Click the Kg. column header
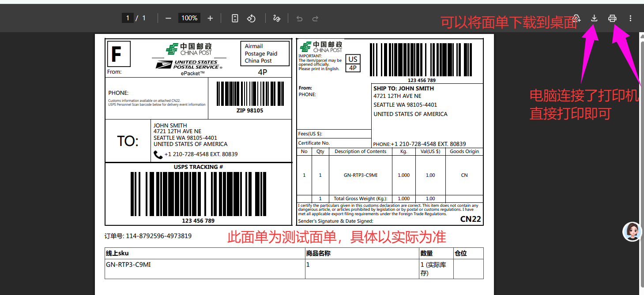 coord(403,151)
